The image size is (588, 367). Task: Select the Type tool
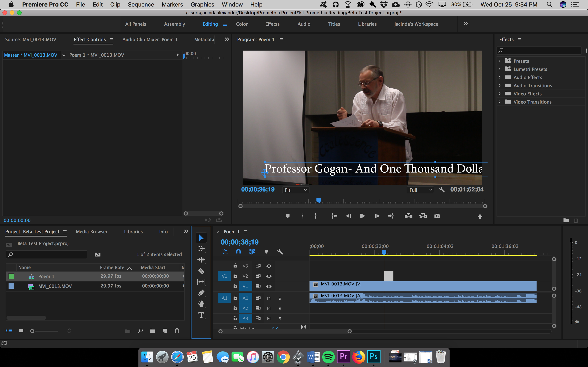pyautogui.click(x=201, y=315)
